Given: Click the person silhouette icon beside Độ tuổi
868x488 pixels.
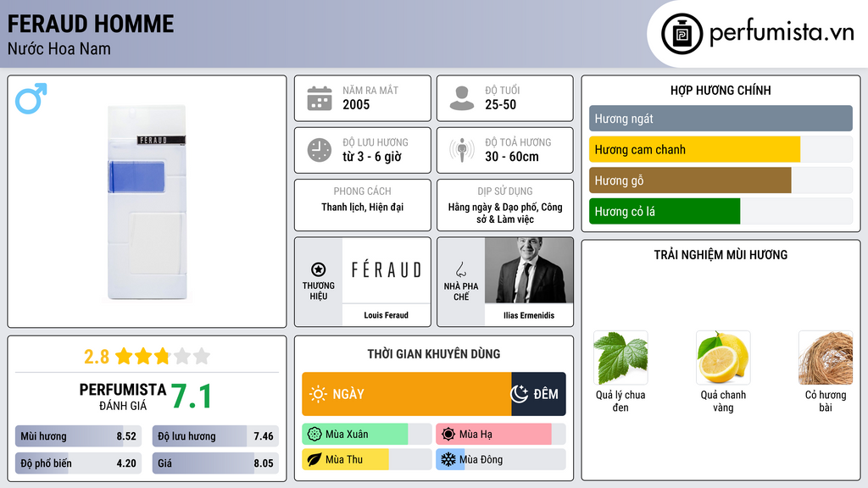Looking at the screenshot, I should 462,98.
